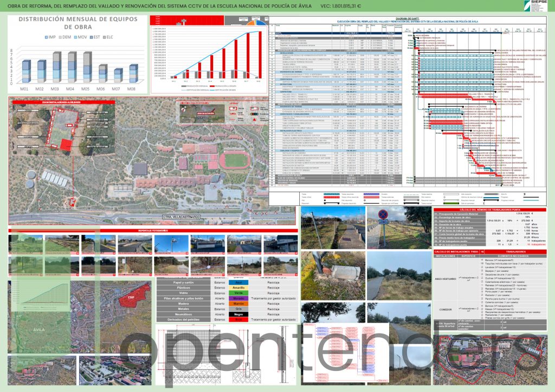Click the M03 axis label

coord(55,89)
